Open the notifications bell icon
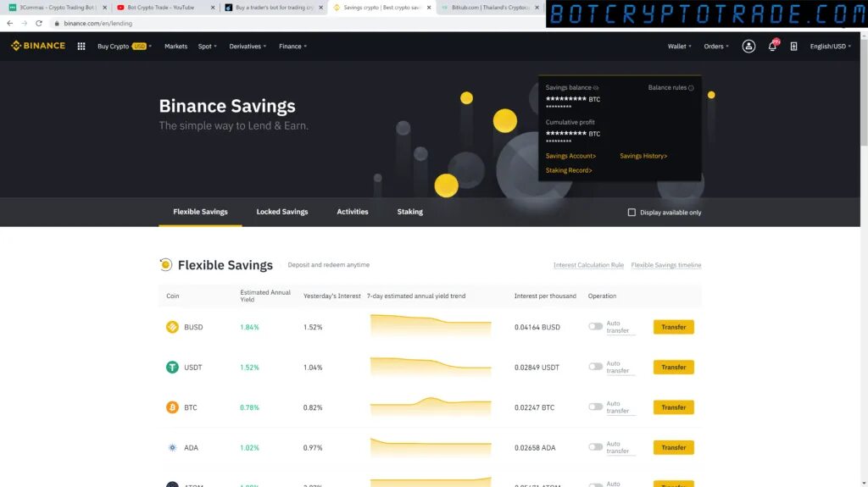 click(x=772, y=47)
